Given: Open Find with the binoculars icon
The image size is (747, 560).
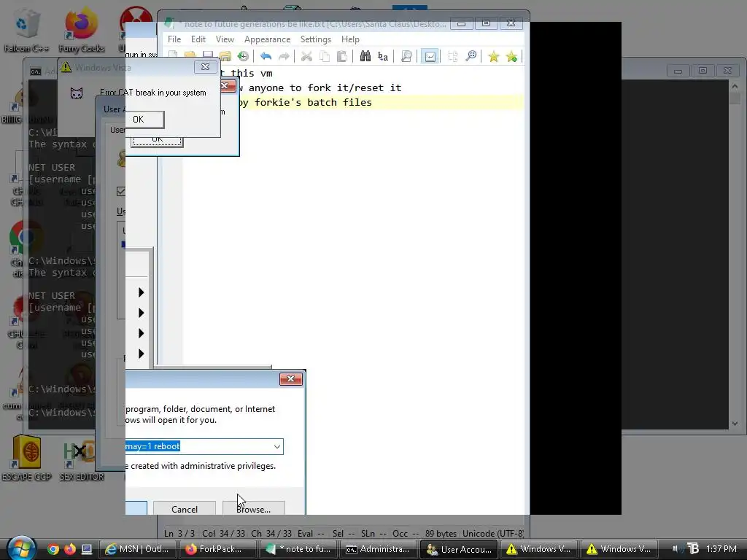Looking at the screenshot, I should click(365, 56).
